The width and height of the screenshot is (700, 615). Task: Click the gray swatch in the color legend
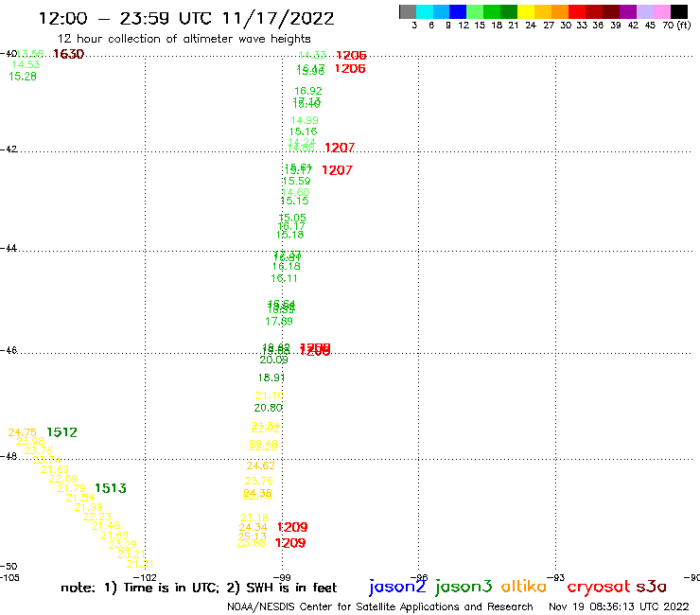point(408,11)
